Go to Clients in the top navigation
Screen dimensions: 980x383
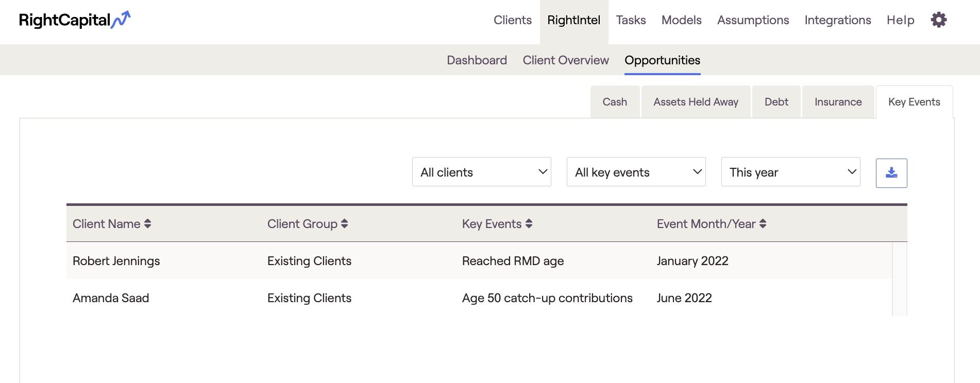(513, 20)
